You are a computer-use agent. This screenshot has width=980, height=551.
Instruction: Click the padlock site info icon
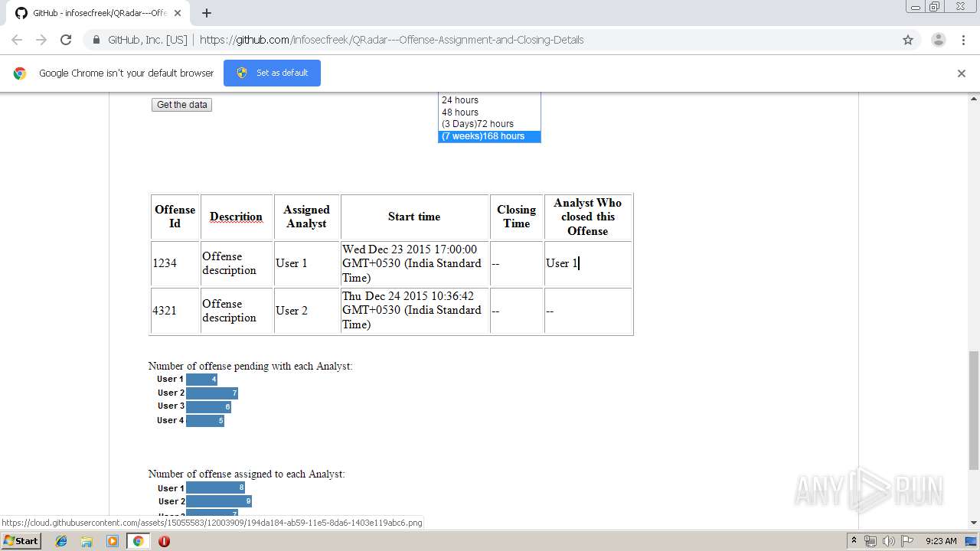[96, 40]
